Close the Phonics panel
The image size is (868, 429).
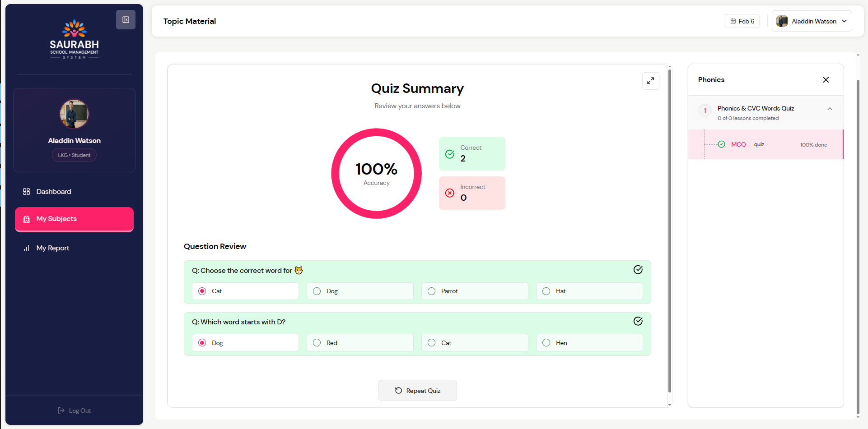(826, 80)
